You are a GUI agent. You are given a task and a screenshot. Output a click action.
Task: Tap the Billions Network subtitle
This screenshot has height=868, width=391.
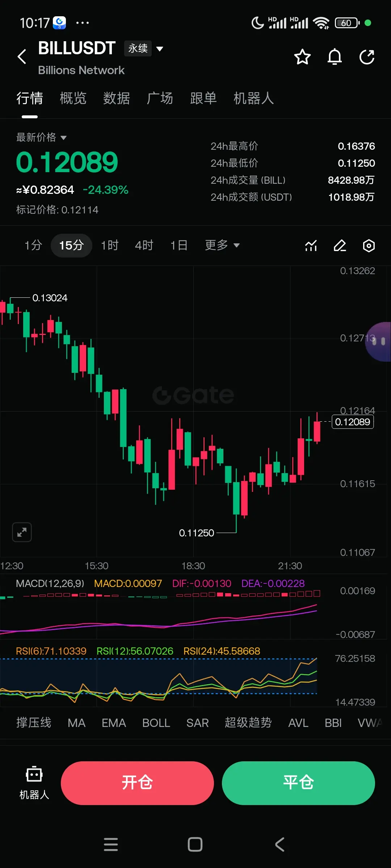point(81,70)
